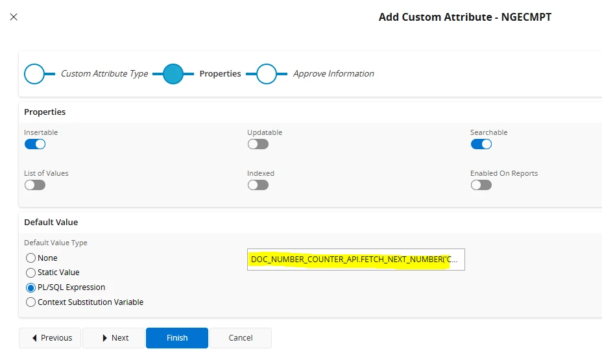Turn on the Indexed switch
The image size is (602, 364).
point(258,185)
